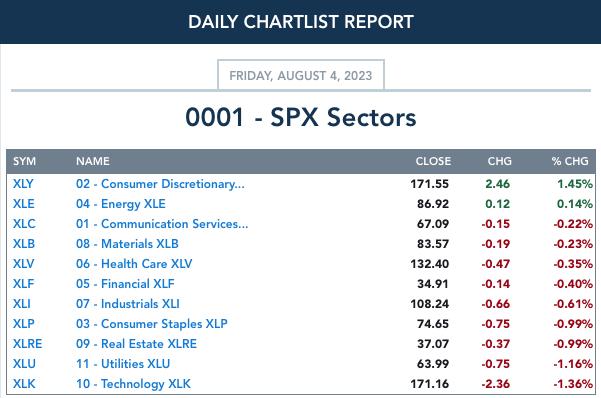
Task: Click 01 - Communication Services name link
Action: [x=162, y=224]
